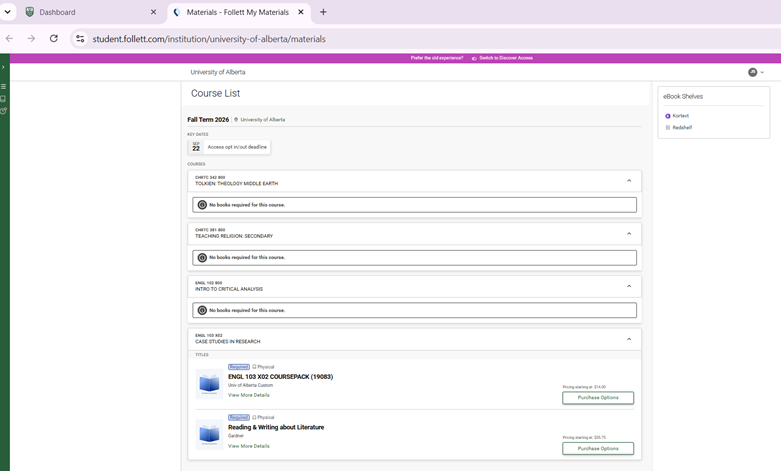View More Details for Reading & Writing about Literature
Viewport: 781px width, 471px height.
pos(249,446)
